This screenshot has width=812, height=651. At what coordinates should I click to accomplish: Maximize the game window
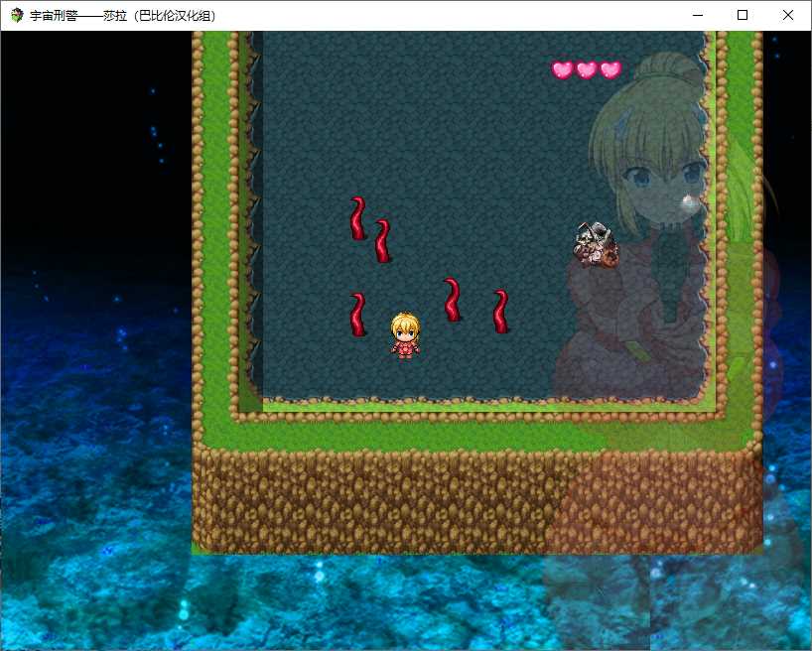click(743, 15)
